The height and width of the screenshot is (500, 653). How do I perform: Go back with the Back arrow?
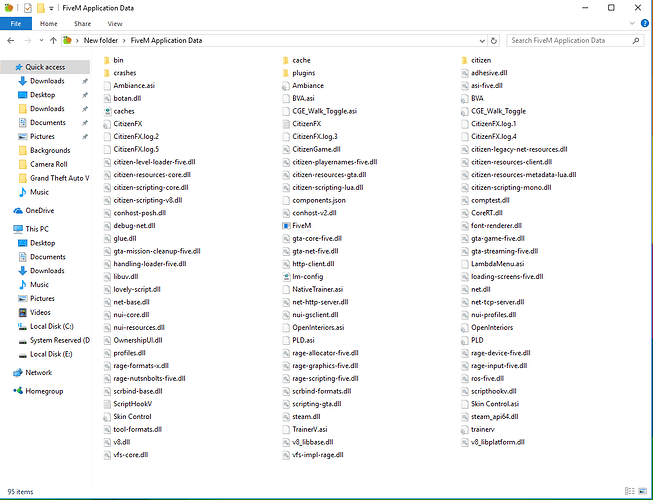(x=11, y=40)
